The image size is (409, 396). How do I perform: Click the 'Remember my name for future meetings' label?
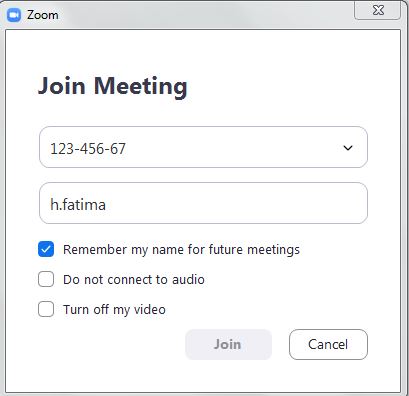[x=181, y=250]
